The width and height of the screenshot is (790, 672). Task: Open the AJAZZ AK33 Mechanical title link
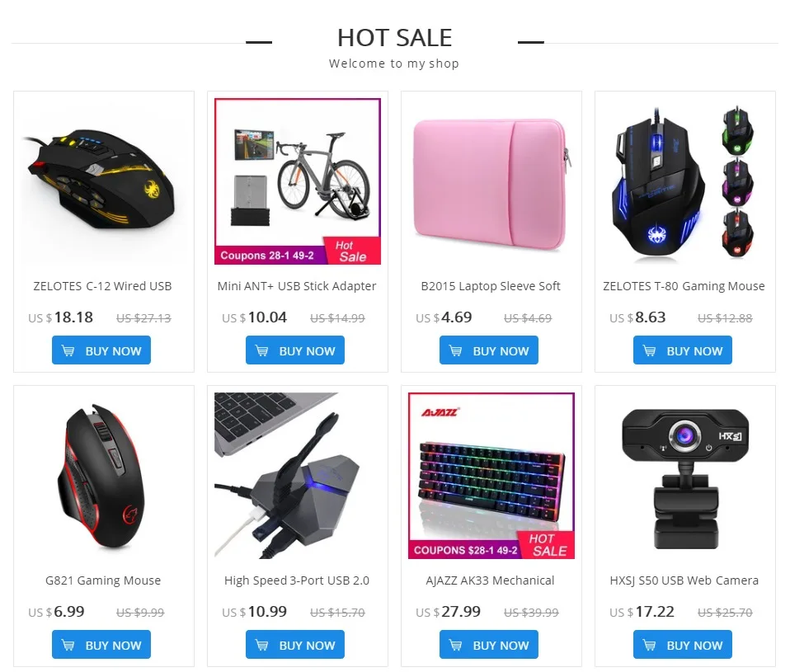pyautogui.click(x=490, y=580)
